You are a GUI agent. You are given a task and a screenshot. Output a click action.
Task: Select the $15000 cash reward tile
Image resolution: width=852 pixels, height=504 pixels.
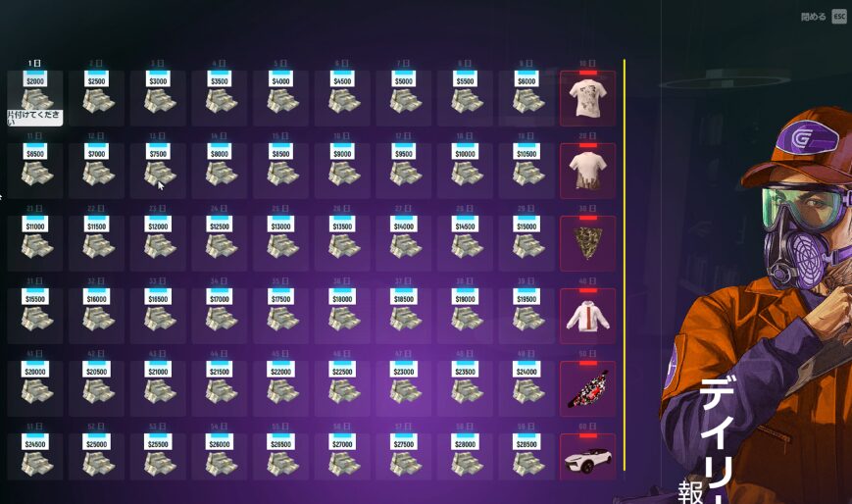[x=526, y=242]
